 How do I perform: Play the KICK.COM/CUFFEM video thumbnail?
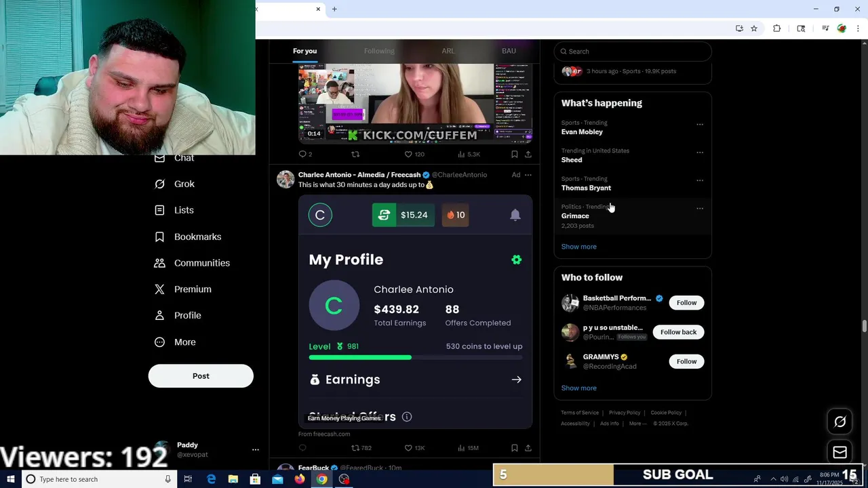point(415,104)
